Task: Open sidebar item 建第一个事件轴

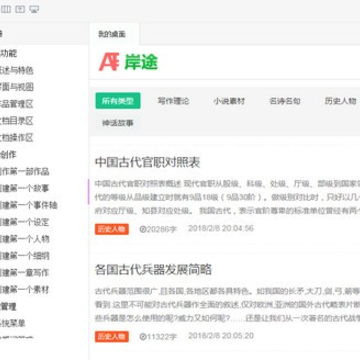Action: click(x=29, y=205)
